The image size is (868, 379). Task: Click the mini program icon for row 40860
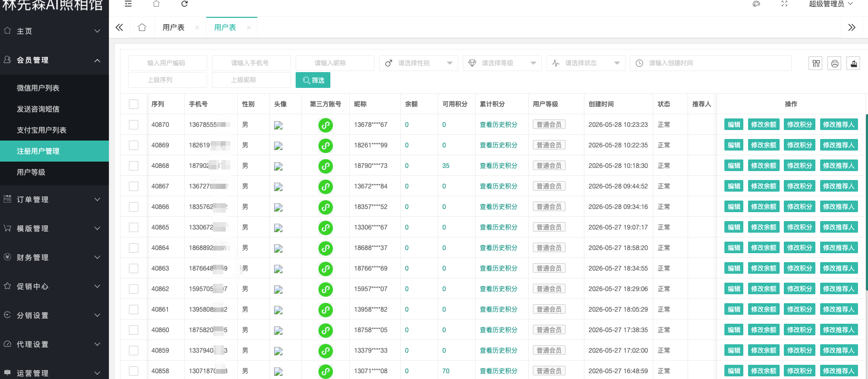(x=326, y=331)
